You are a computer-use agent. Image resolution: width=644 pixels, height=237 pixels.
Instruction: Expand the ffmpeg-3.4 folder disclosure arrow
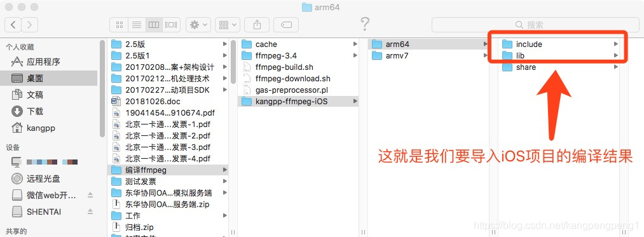coord(355,55)
